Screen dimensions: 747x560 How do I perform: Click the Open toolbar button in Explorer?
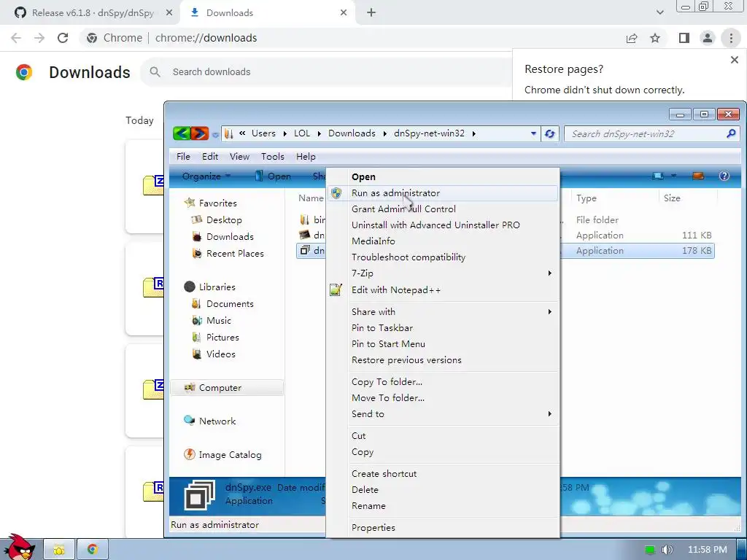click(273, 176)
